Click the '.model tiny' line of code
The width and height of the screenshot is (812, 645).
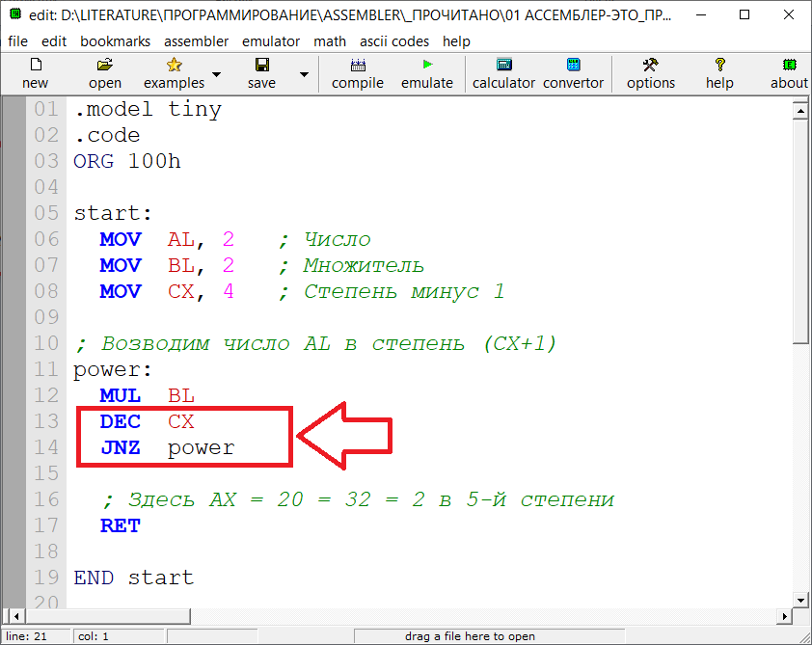(148, 109)
